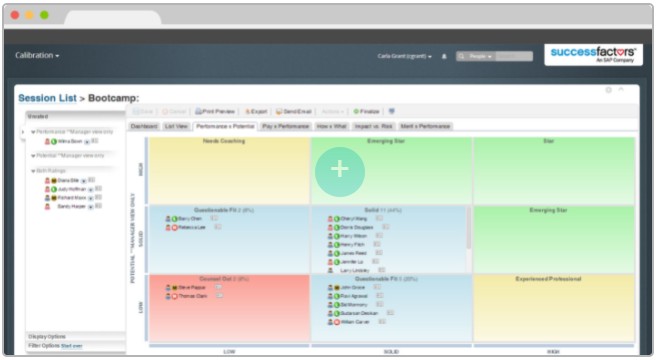Open the Session List breadcrumb link
657x360 pixels.
click(47, 98)
